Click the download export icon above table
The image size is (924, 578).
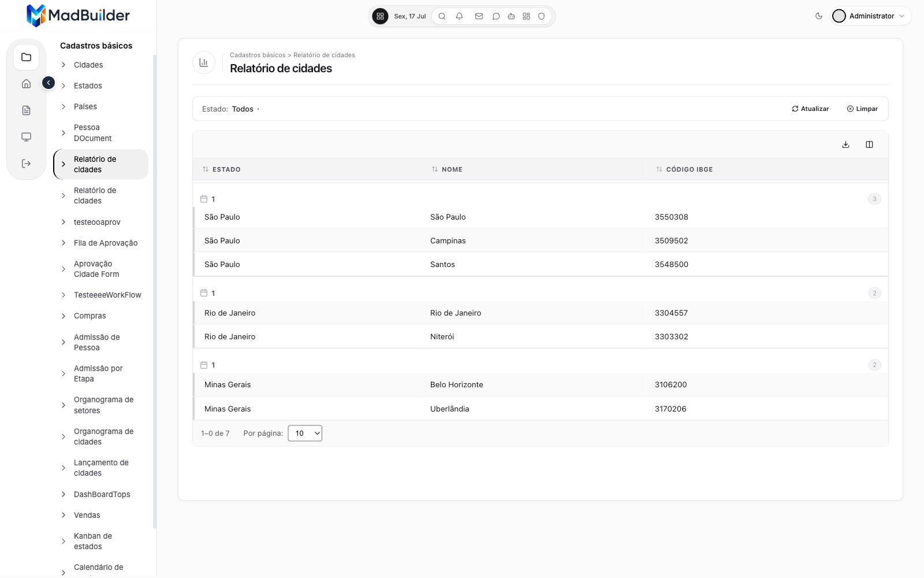pos(845,144)
